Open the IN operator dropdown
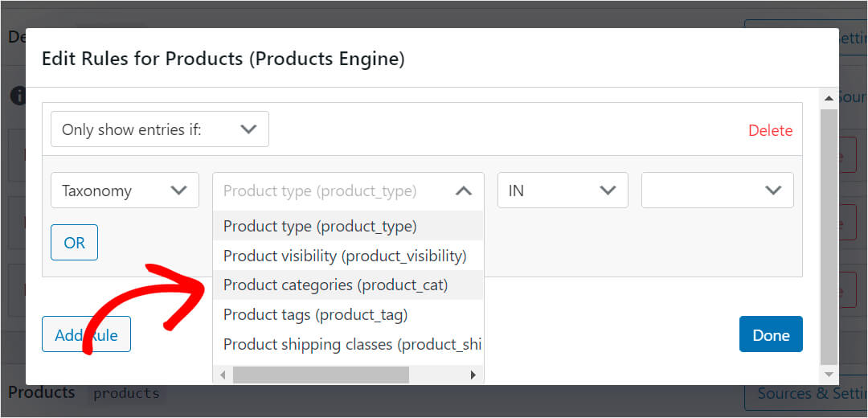The height and width of the screenshot is (418, 868). [x=562, y=191]
